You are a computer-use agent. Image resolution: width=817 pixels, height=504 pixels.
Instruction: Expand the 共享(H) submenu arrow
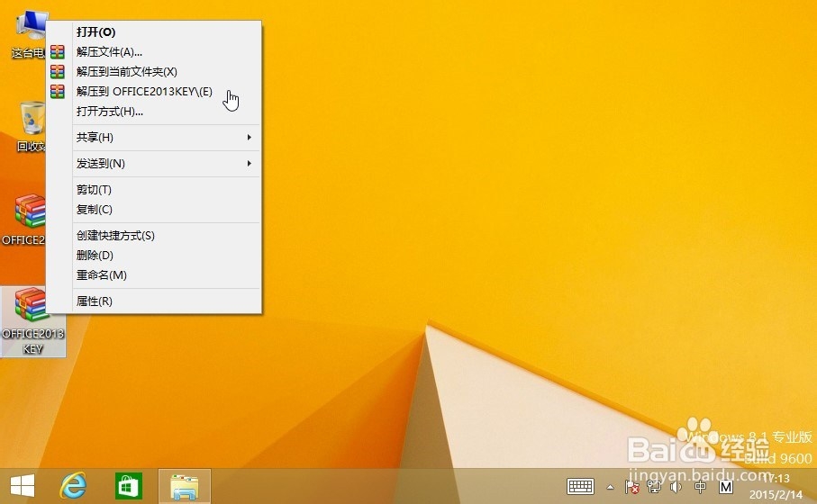coord(249,137)
